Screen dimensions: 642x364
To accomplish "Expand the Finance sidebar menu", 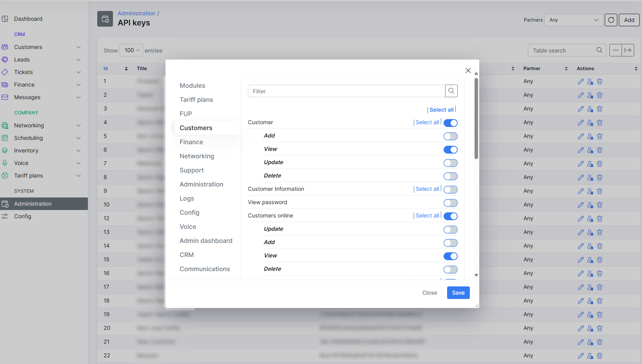I will click(78, 85).
